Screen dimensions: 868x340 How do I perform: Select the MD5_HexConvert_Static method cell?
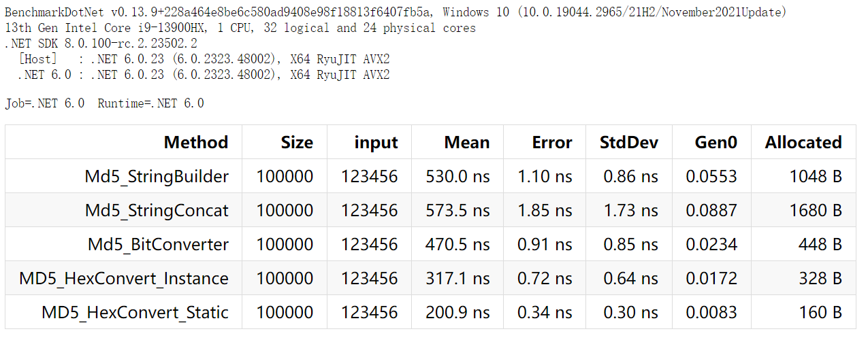pos(135,313)
